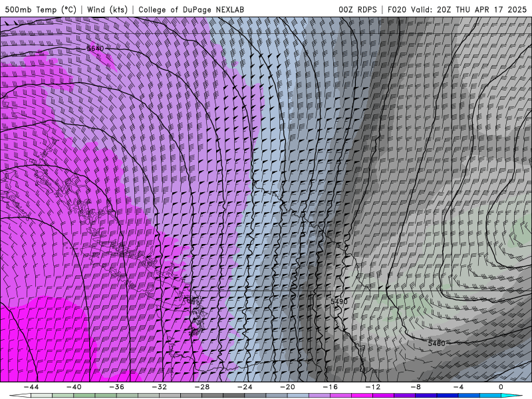Click the -8 colorbar tick label
The height and width of the screenshot is (399, 532).
tap(416, 387)
